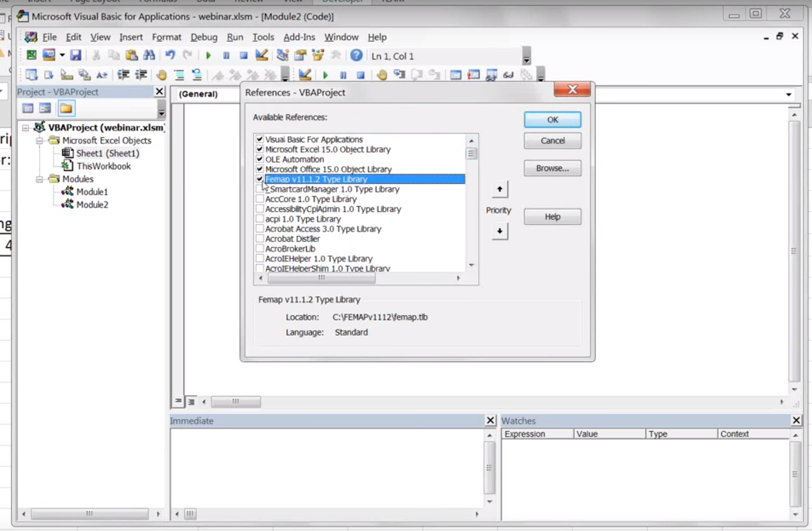Open the Locals Window icon in Debug toolbar
The width and height of the screenshot is (812, 531).
pyautogui.click(x=455, y=75)
